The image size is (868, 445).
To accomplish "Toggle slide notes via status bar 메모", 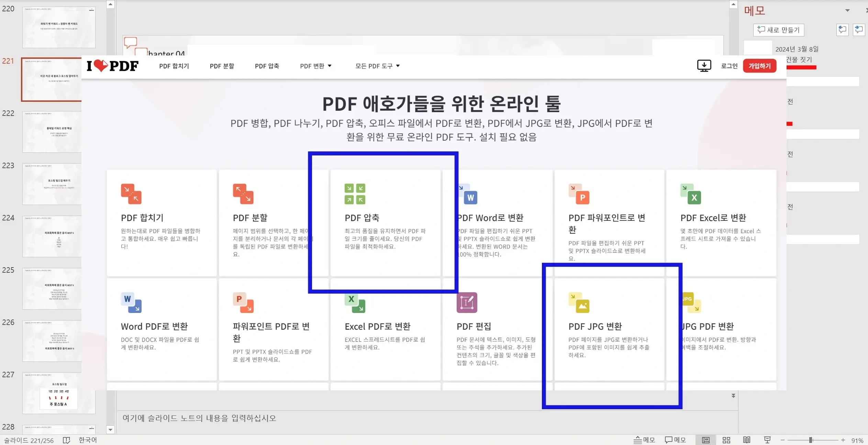I will (x=644, y=440).
